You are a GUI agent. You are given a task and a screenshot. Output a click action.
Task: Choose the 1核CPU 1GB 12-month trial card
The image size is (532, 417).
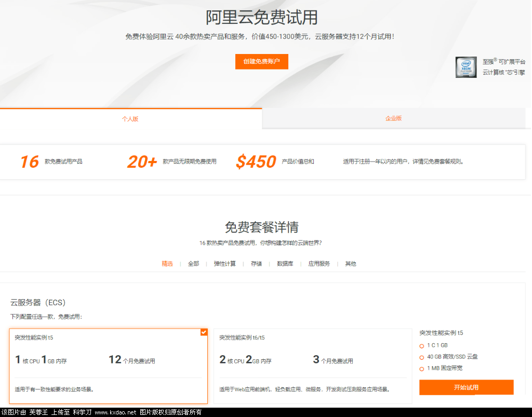(109, 366)
